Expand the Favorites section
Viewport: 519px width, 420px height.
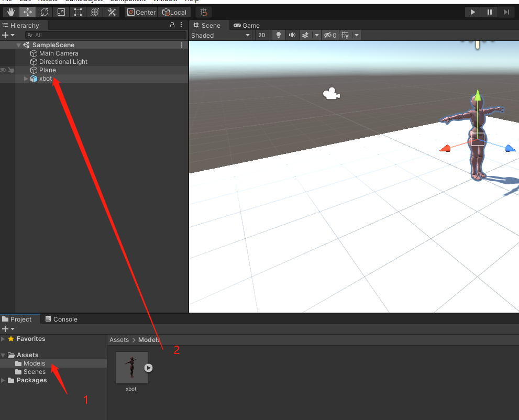point(3,339)
